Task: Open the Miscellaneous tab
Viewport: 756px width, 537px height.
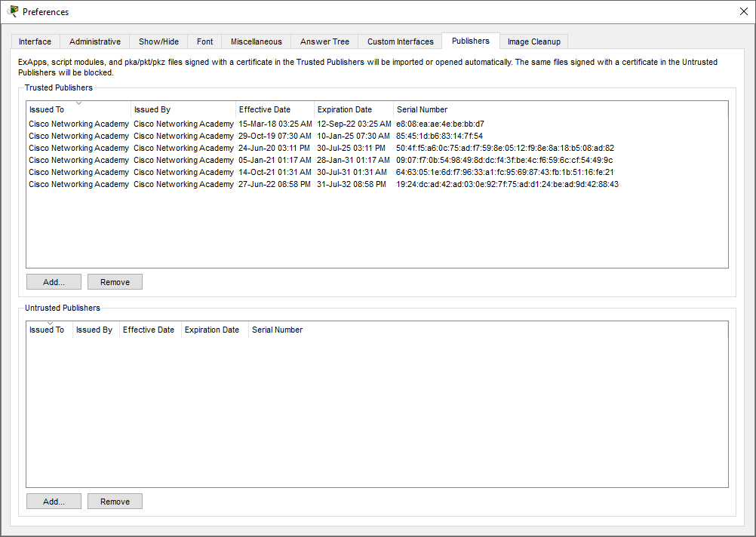Action: [x=256, y=41]
